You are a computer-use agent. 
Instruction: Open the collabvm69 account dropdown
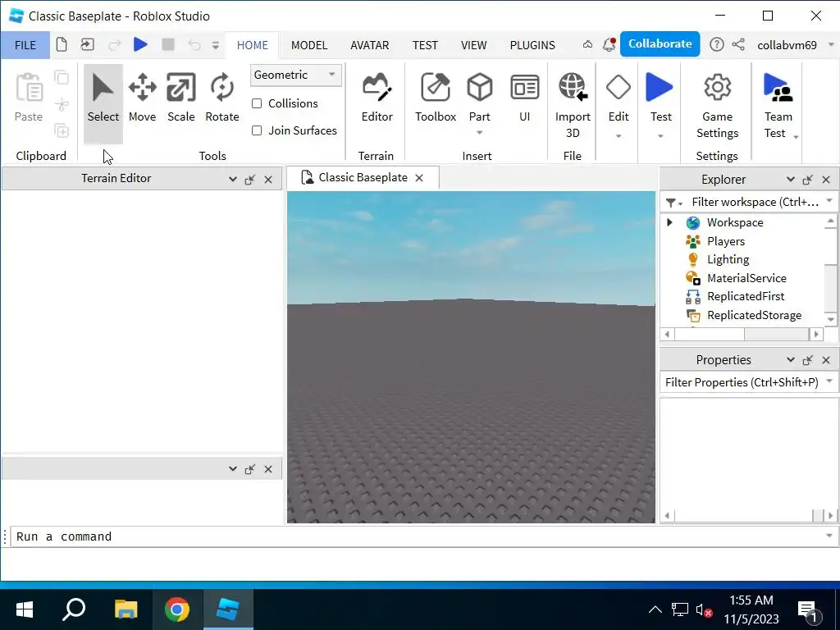(x=831, y=44)
